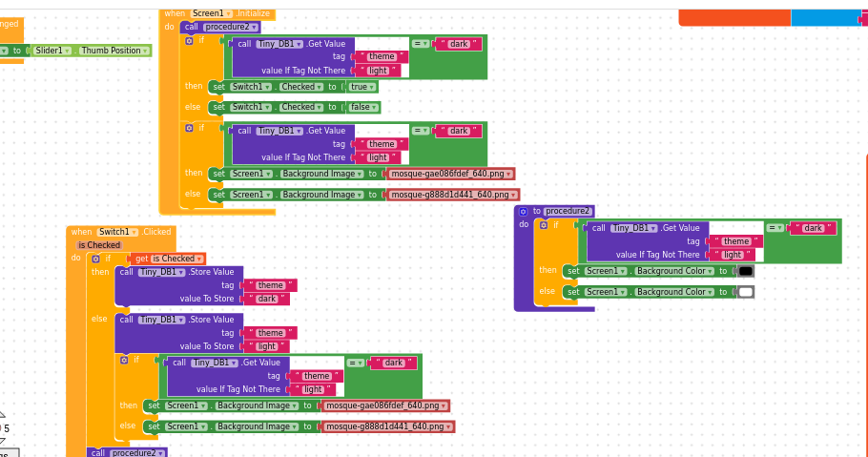
Task: Open 'false' boolean dropdown for Switch1 Checked
Action: pyautogui.click(x=363, y=107)
